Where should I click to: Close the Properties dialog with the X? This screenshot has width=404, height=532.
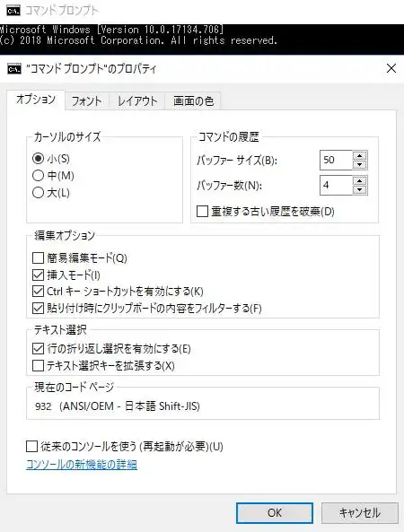pyautogui.click(x=391, y=68)
